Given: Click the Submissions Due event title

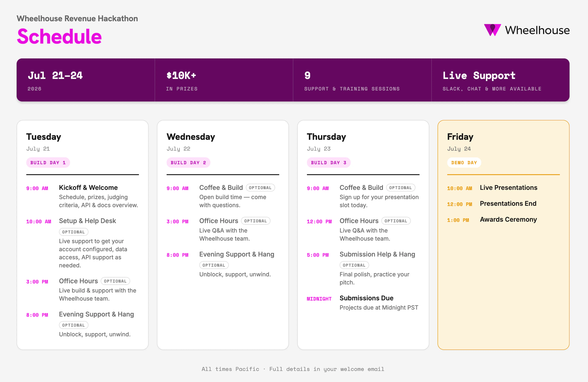Looking at the screenshot, I should [366, 298].
